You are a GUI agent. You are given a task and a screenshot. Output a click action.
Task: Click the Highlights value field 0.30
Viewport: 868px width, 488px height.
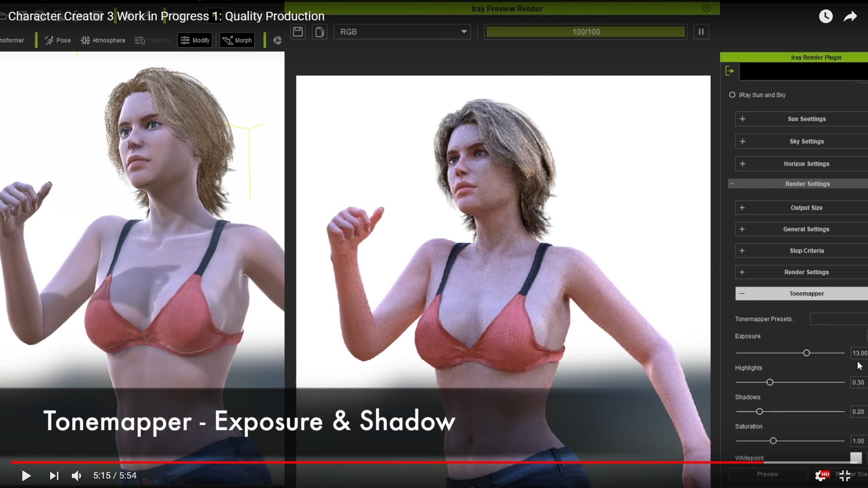coord(859,382)
